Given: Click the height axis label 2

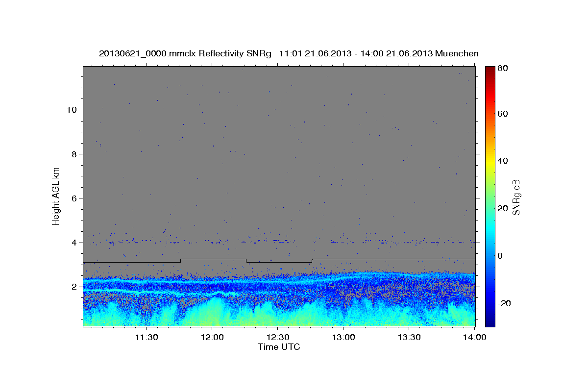Looking at the screenshot, I should 73,287.
